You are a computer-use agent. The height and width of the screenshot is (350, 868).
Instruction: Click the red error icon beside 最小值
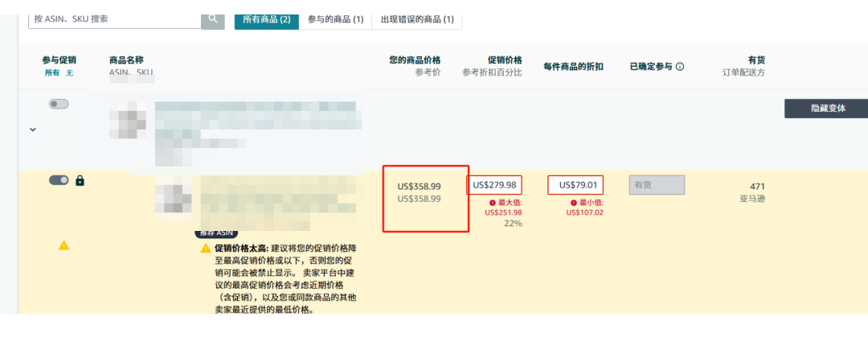tap(574, 203)
